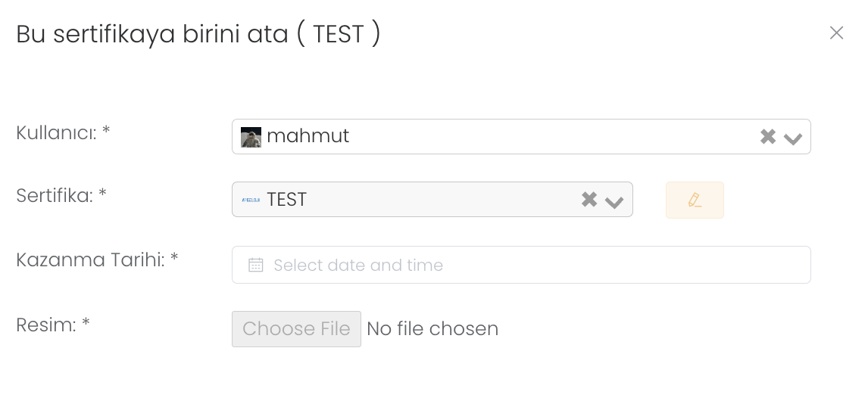The image size is (868, 407).
Task: Focus the Select date and time input
Action: 530,265
